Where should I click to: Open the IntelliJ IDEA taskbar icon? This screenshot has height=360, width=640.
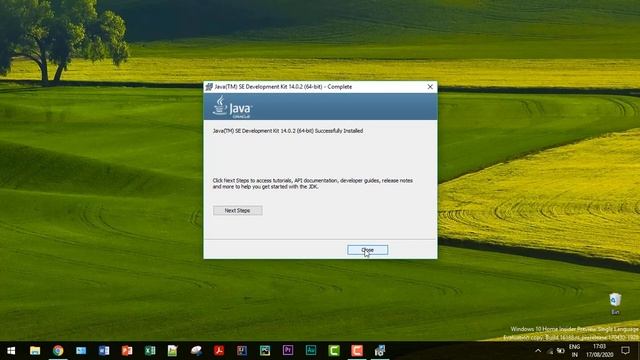click(x=242, y=351)
